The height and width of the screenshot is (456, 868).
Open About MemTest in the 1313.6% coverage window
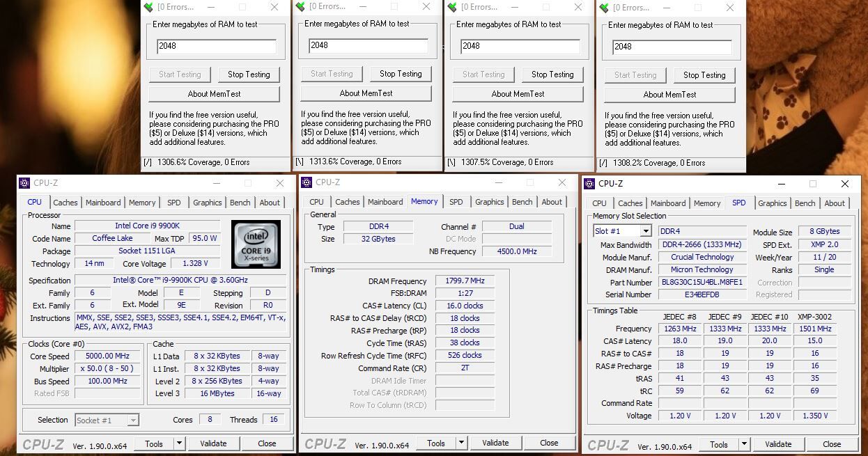click(366, 93)
